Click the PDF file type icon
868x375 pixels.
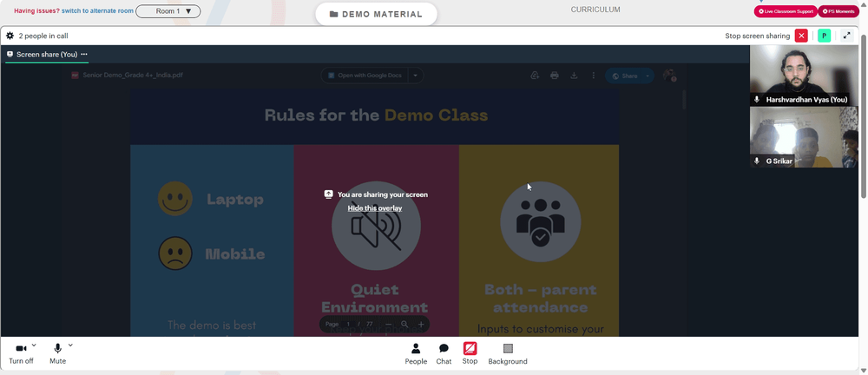tap(75, 76)
